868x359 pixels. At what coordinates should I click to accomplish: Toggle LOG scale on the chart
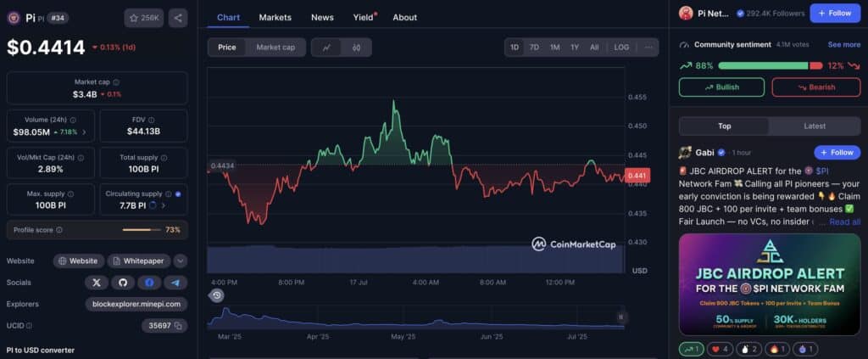[621, 48]
